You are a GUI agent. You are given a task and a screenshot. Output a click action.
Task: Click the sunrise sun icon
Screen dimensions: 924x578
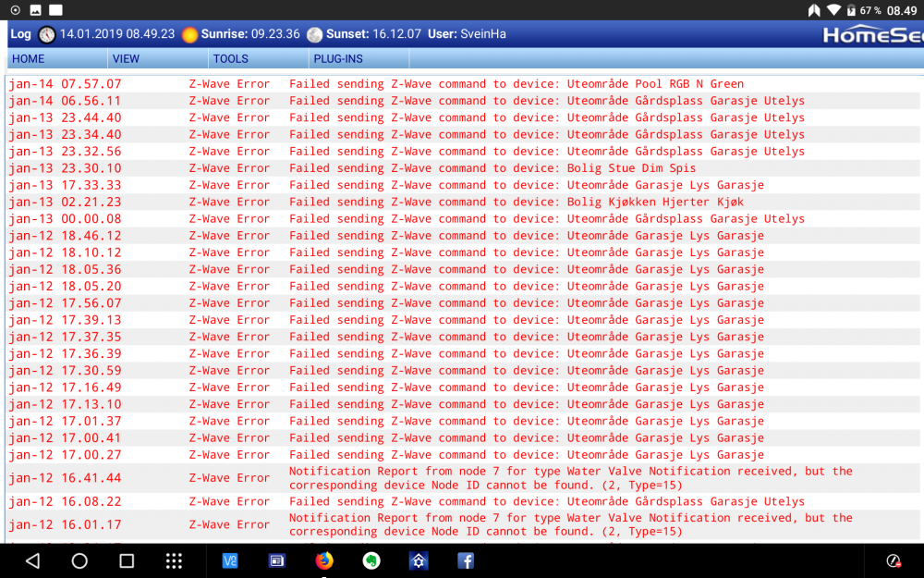(x=189, y=33)
